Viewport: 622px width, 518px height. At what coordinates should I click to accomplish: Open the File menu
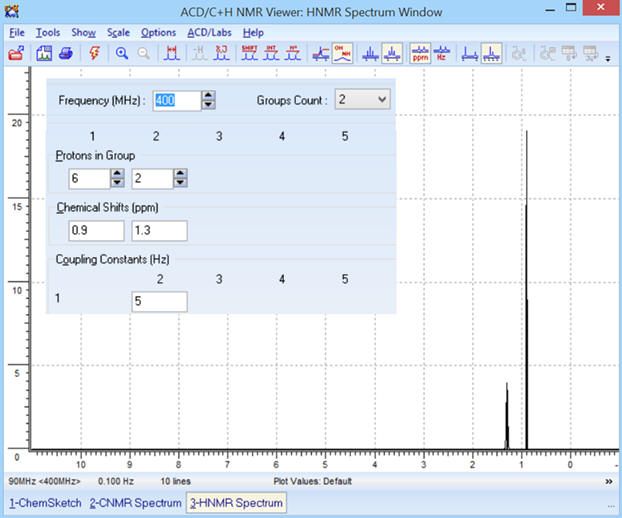pos(17,33)
